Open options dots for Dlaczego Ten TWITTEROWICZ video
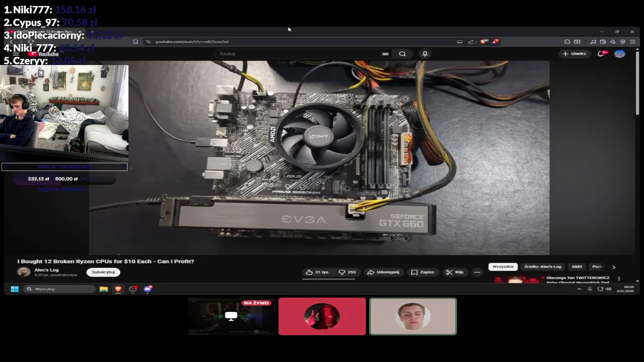The height and width of the screenshot is (362, 644). [619, 279]
